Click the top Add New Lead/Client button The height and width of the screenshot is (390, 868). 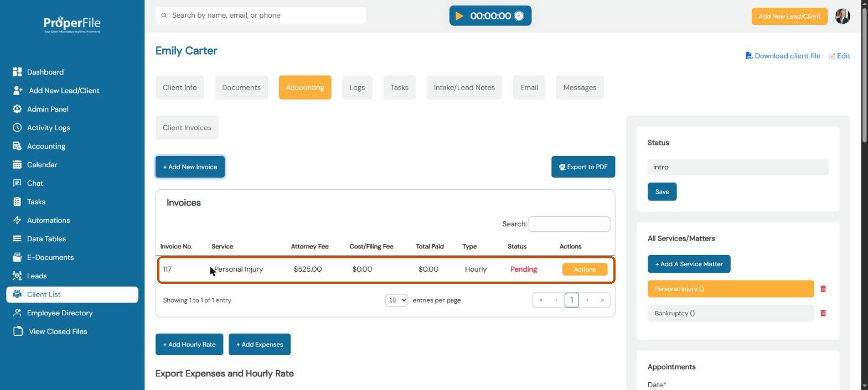click(789, 17)
